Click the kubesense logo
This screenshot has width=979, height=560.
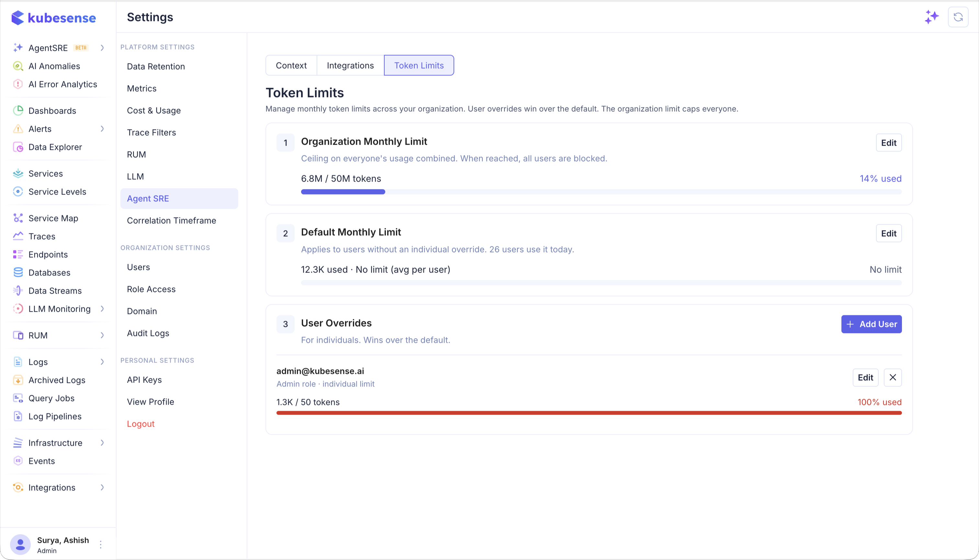pyautogui.click(x=53, y=18)
